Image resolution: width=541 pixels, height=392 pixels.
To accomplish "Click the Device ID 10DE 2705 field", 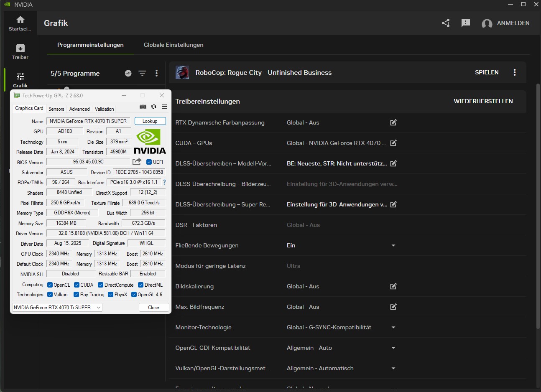I will pyautogui.click(x=139, y=172).
